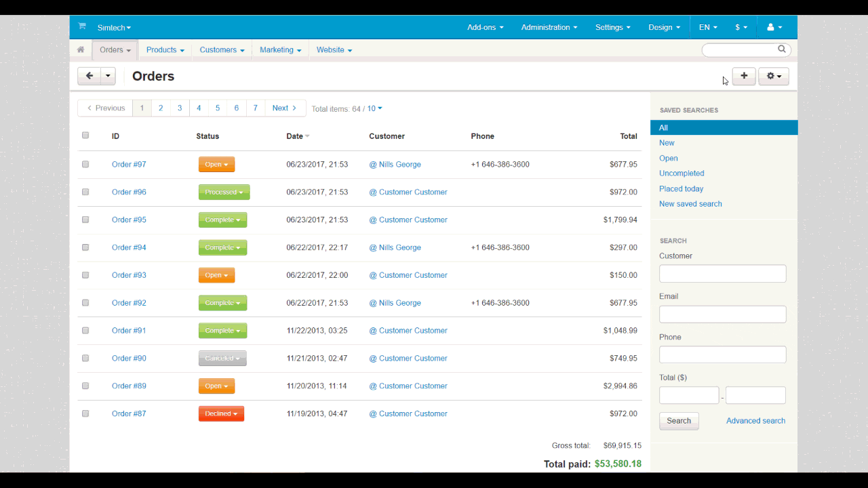
Task: Open the gear settings menu
Action: tap(773, 76)
